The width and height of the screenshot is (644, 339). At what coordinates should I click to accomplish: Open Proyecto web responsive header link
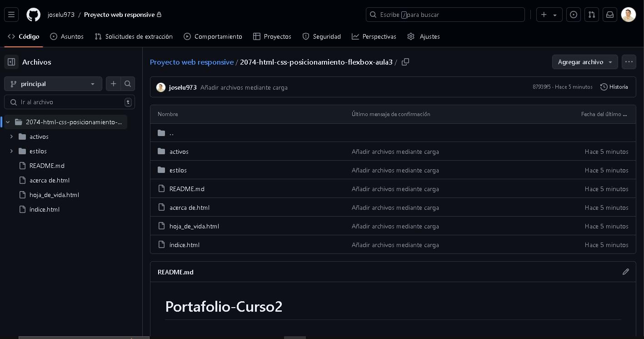pos(119,15)
